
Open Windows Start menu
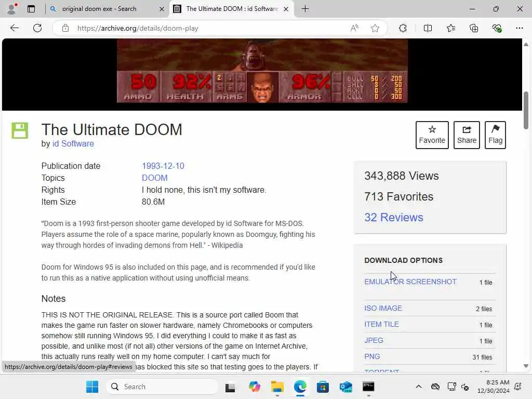point(92,387)
